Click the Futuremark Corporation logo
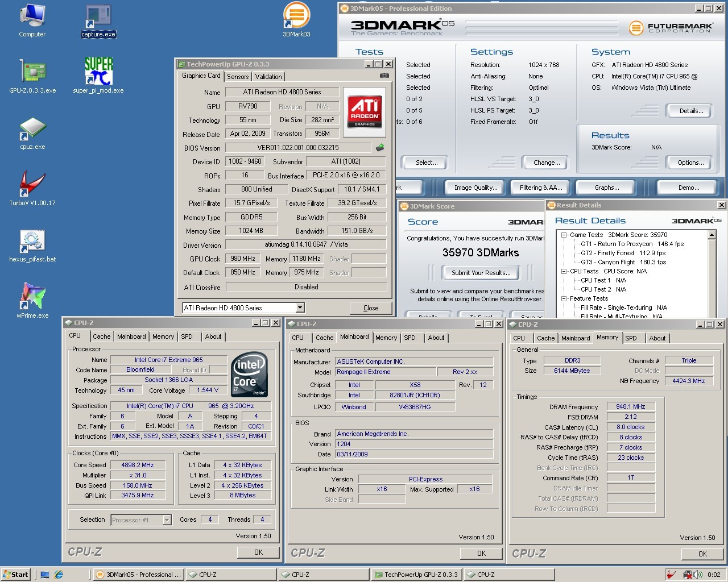This screenshot has width=728, height=582. pyautogui.click(x=671, y=27)
